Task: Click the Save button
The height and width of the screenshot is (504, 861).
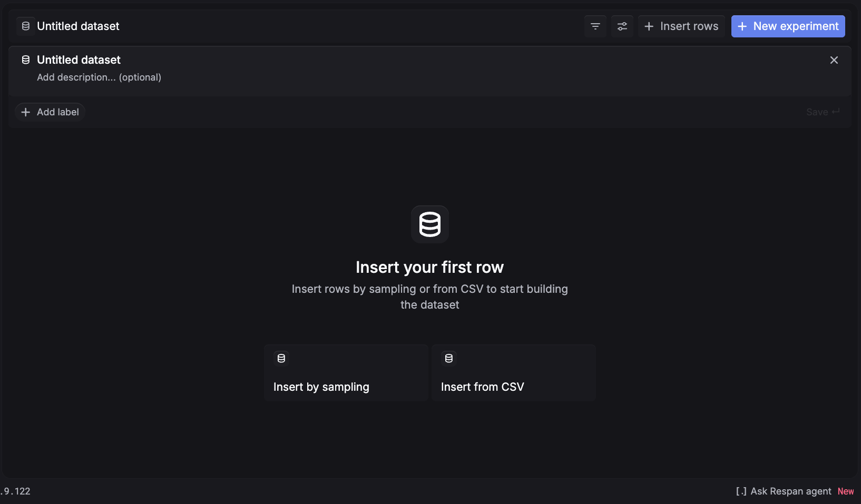Action: point(823,112)
